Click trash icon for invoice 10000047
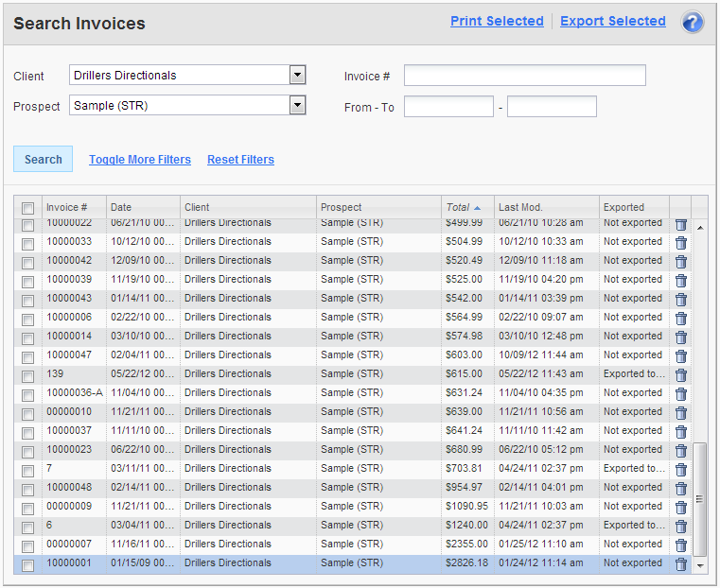 (x=680, y=356)
